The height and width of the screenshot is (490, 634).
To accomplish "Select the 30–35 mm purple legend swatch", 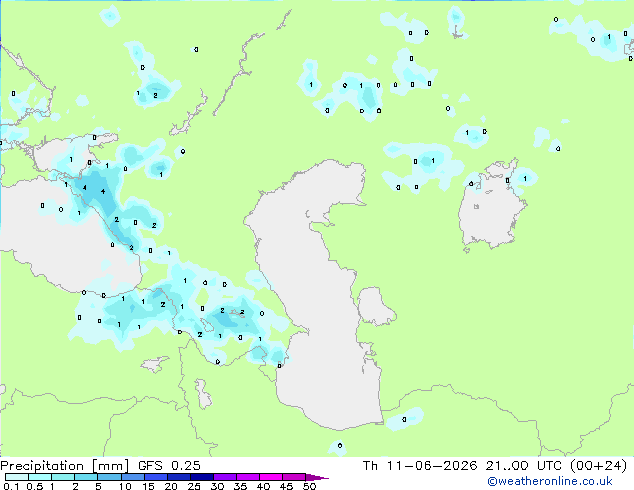I will [225, 477].
